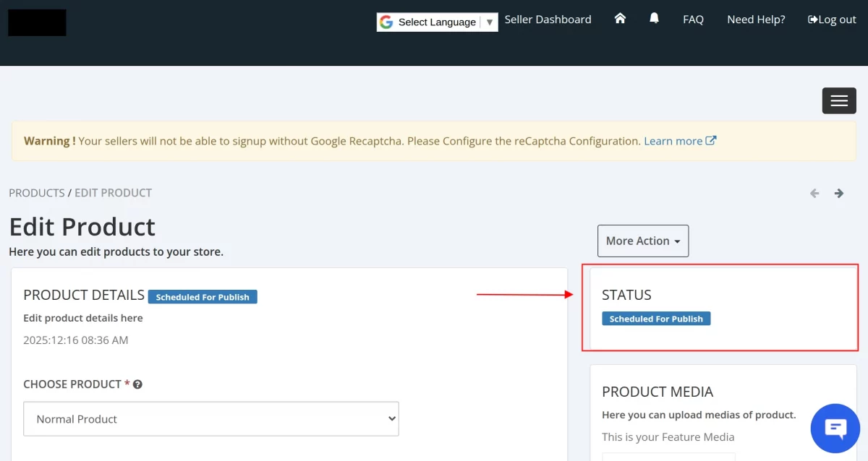Viewport: 868px width, 461px height.
Task: Click the external link icon after Learn more
Action: [x=710, y=140]
